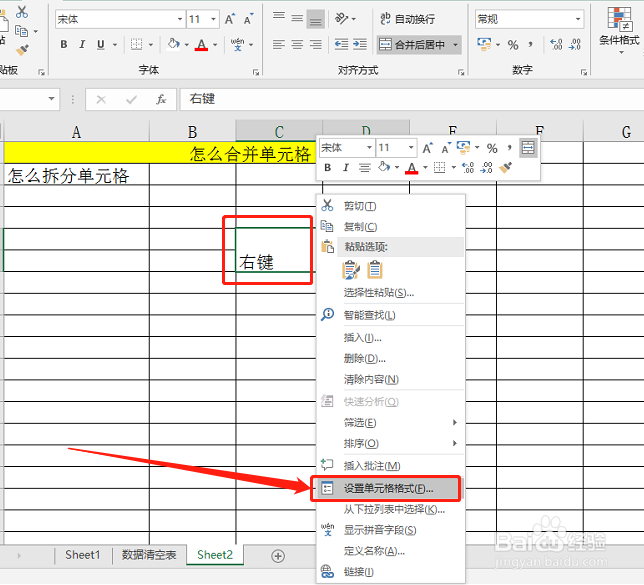Click the Sheet2 tab

coord(215,555)
